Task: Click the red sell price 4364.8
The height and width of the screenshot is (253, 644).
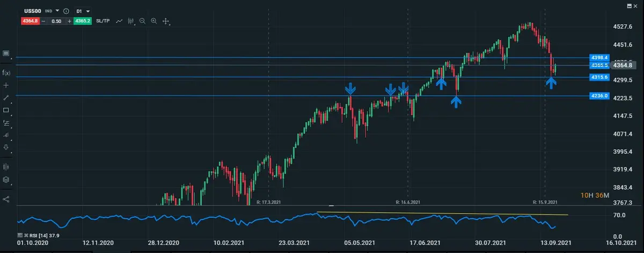Action: [x=30, y=21]
